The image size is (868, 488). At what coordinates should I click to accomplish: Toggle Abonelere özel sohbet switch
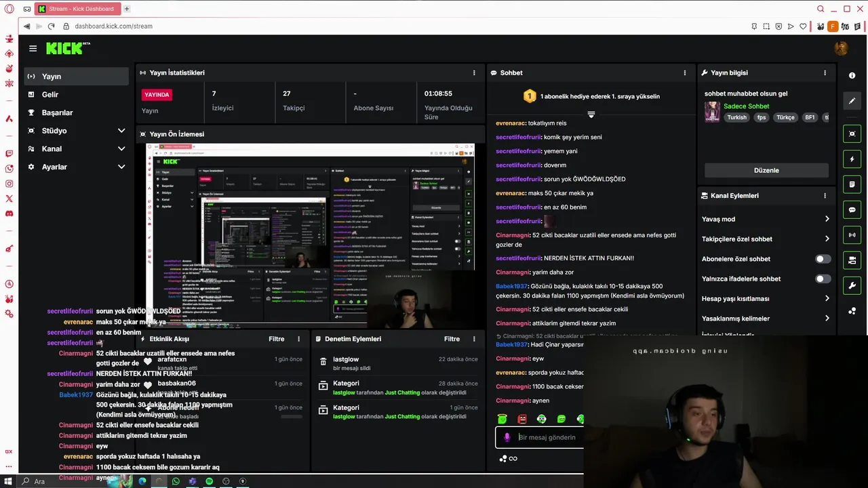pyautogui.click(x=823, y=259)
